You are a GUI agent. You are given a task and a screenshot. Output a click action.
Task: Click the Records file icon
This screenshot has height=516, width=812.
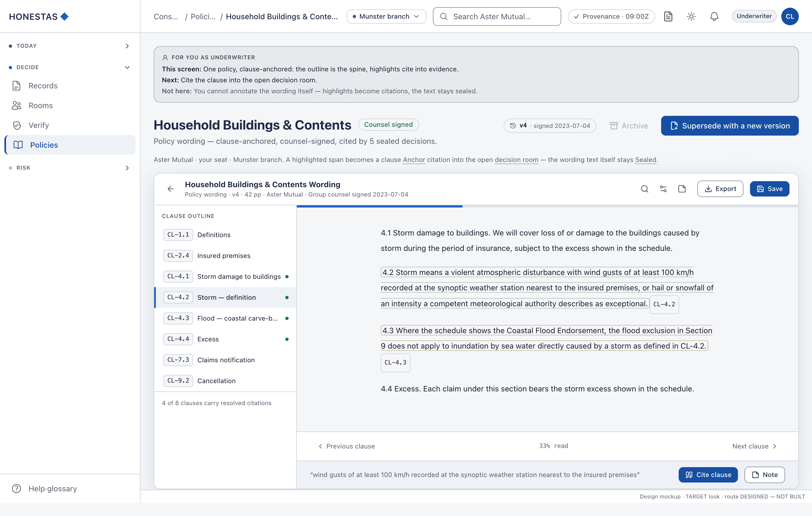coord(16,86)
